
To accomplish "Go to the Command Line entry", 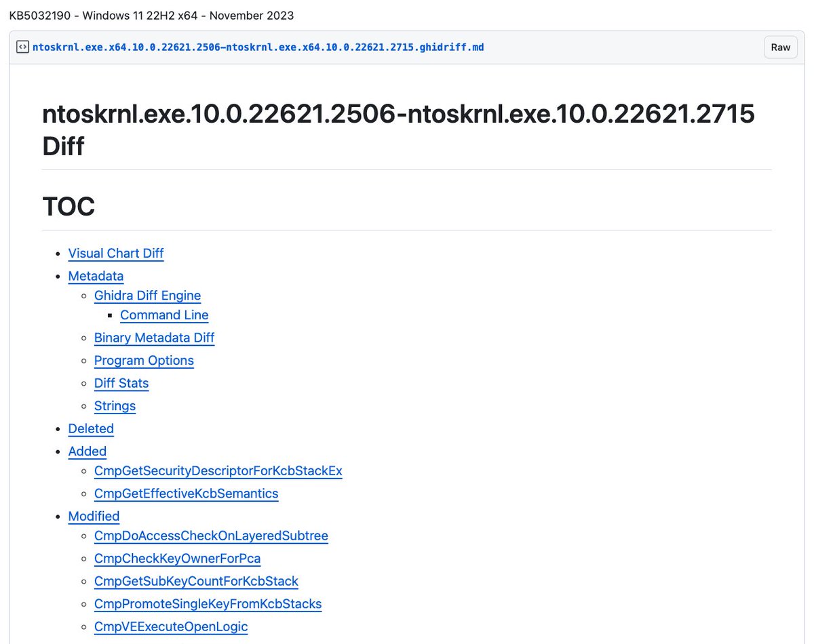I will pyautogui.click(x=164, y=315).
